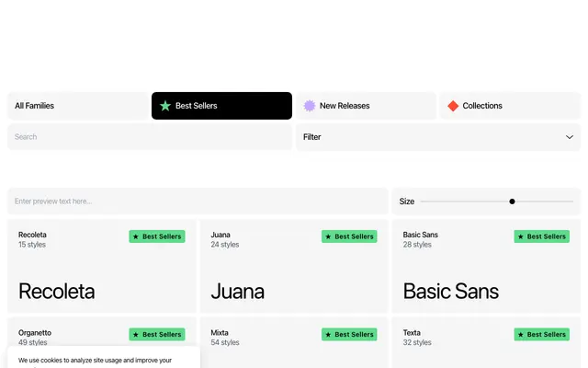Viewport: 588px width, 368px height.
Task: Click the cookie notice text
Action: 95,361
